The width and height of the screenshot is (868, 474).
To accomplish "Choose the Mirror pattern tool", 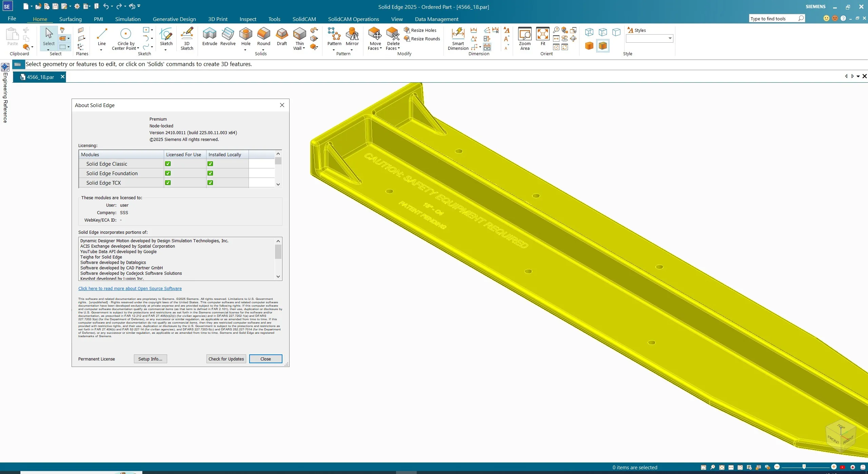I will click(352, 34).
